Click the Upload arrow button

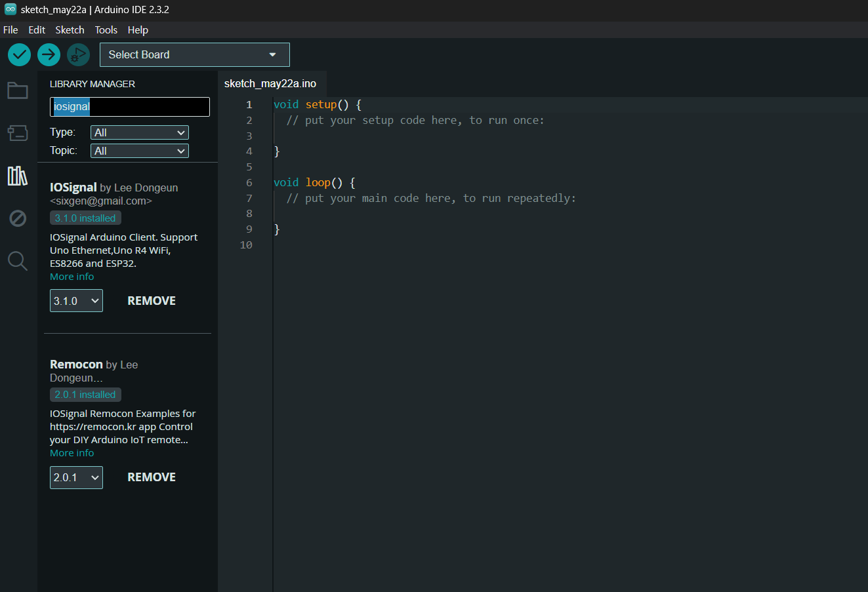point(49,55)
